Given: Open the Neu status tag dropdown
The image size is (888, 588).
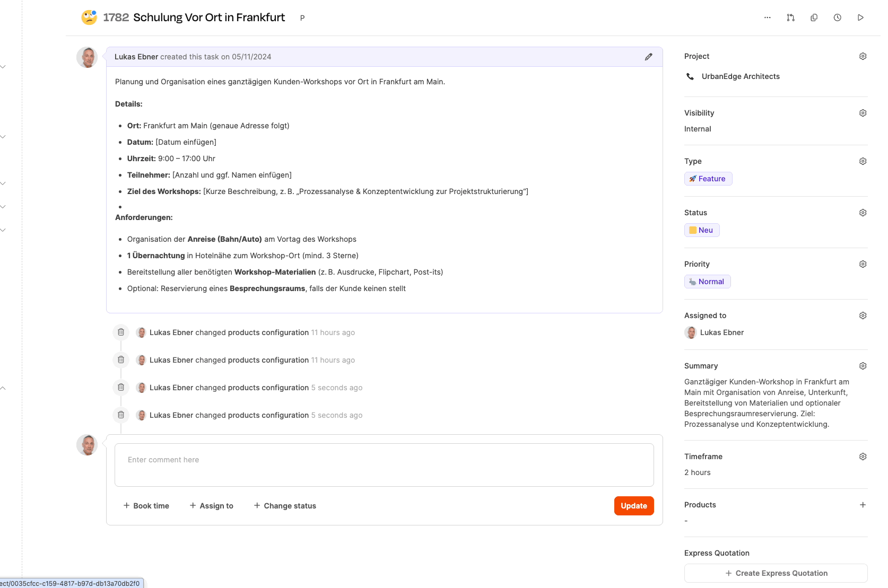Looking at the screenshot, I should pyautogui.click(x=701, y=230).
